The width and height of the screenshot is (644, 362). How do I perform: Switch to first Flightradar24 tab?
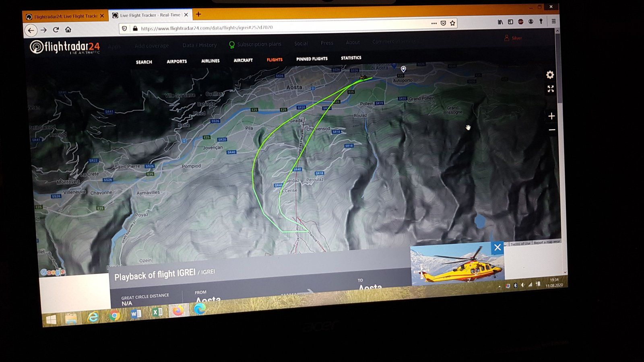pyautogui.click(x=64, y=16)
